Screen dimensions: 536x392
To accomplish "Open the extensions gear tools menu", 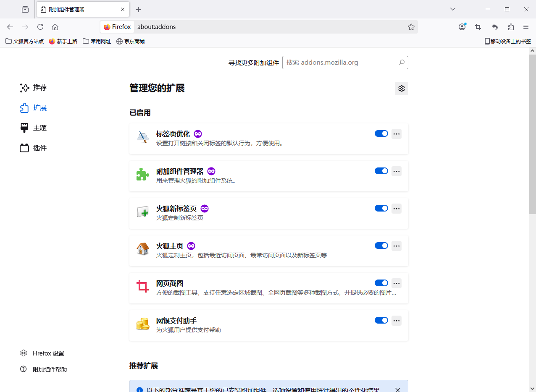I will [x=402, y=89].
